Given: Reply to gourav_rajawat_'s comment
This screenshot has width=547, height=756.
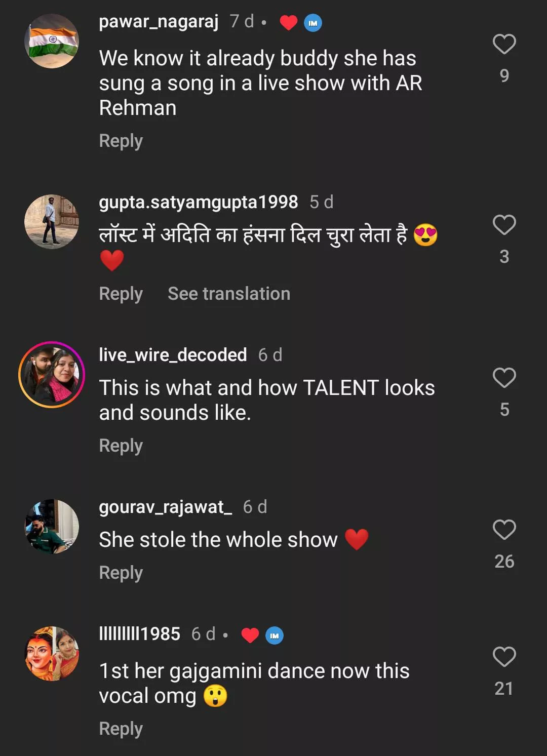Looking at the screenshot, I should pyautogui.click(x=121, y=573).
